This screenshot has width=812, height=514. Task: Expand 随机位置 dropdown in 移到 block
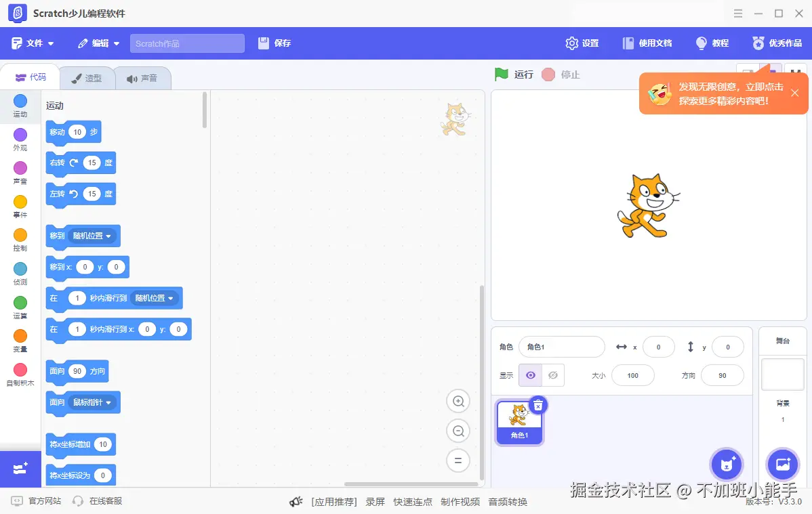pyautogui.click(x=92, y=236)
